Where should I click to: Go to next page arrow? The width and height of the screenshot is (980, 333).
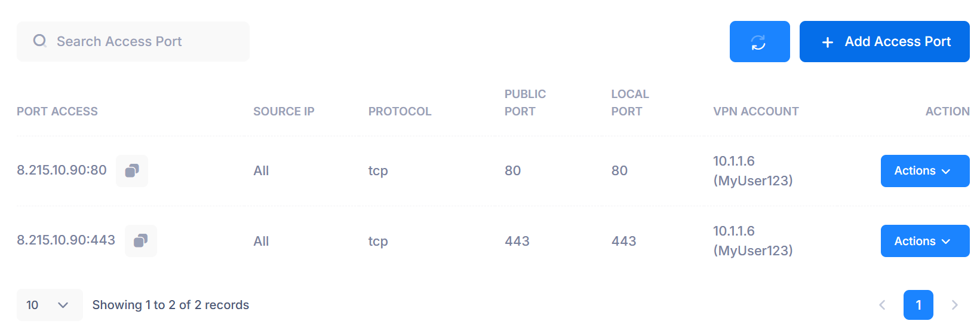tap(954, 305)
